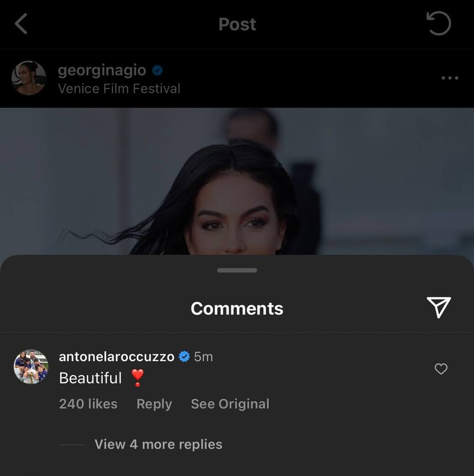
Task: Open the antonelaroccuzzo username link
Action: (x=116, y=356)
